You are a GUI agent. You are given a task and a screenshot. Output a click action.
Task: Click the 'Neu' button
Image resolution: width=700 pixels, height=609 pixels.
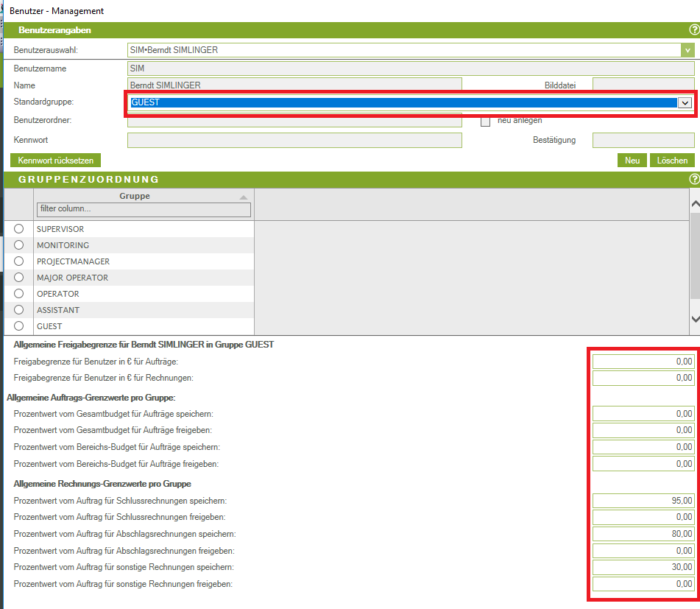(632, 161)
